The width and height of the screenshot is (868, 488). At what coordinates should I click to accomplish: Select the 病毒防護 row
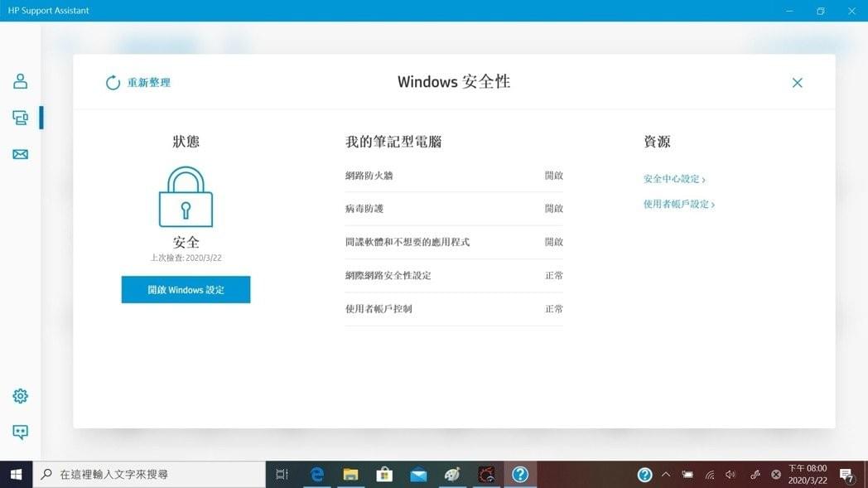454,209
